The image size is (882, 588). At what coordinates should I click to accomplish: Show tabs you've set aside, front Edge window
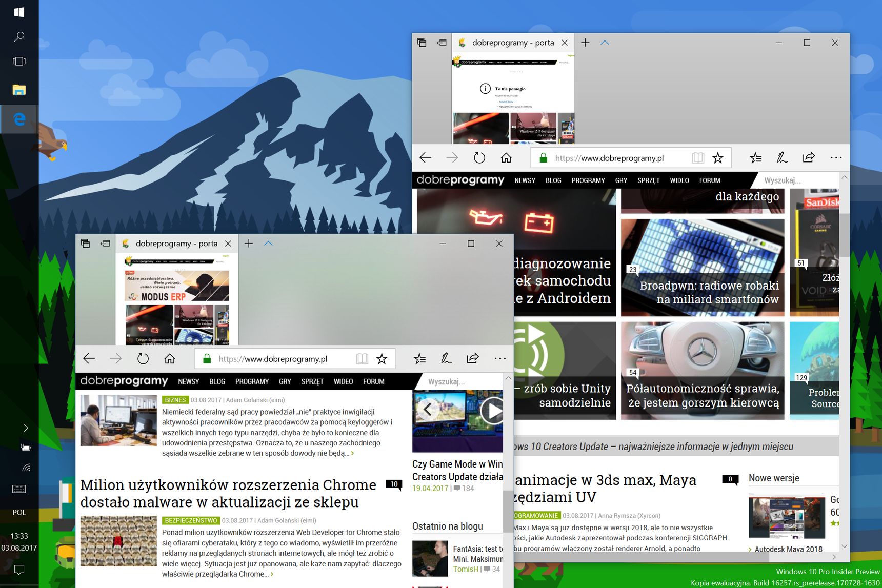[85, 244]
